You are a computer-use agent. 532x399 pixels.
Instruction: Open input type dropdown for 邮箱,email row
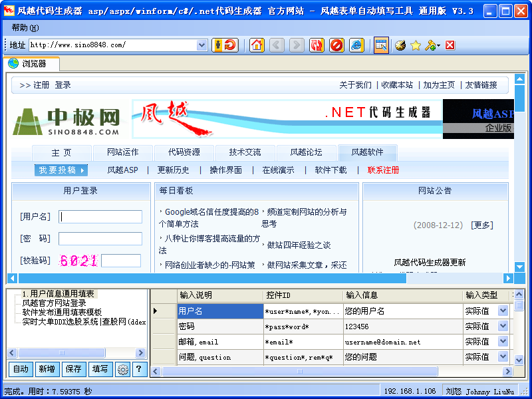(x=503, y=341)
